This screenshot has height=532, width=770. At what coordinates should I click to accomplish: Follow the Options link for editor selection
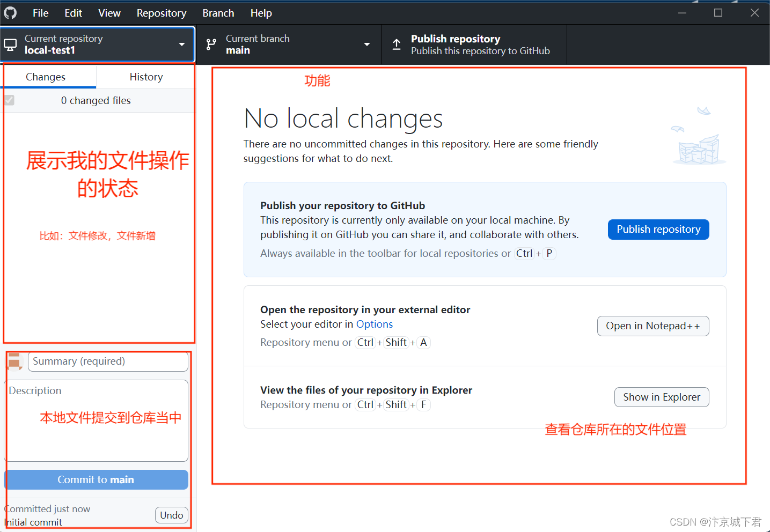click(x=375, y=324)
